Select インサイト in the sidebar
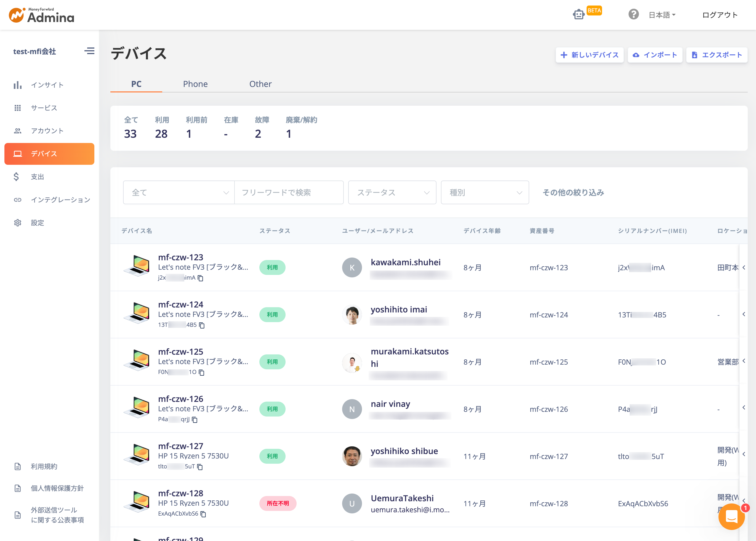Image resolution: width=756 pixels, height=541 pixels. pos(47,85)
